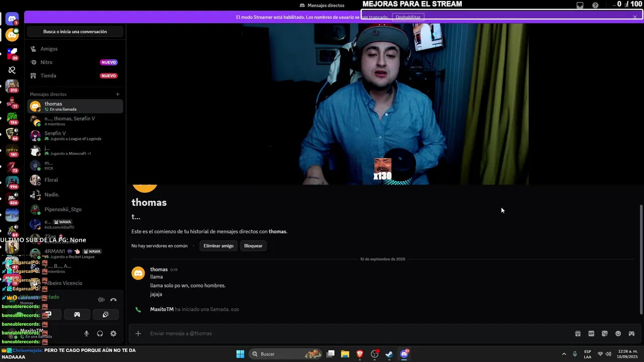Open user settings gear
The height and width of the screenshot is (362, 644).
(x=113, y=333)
